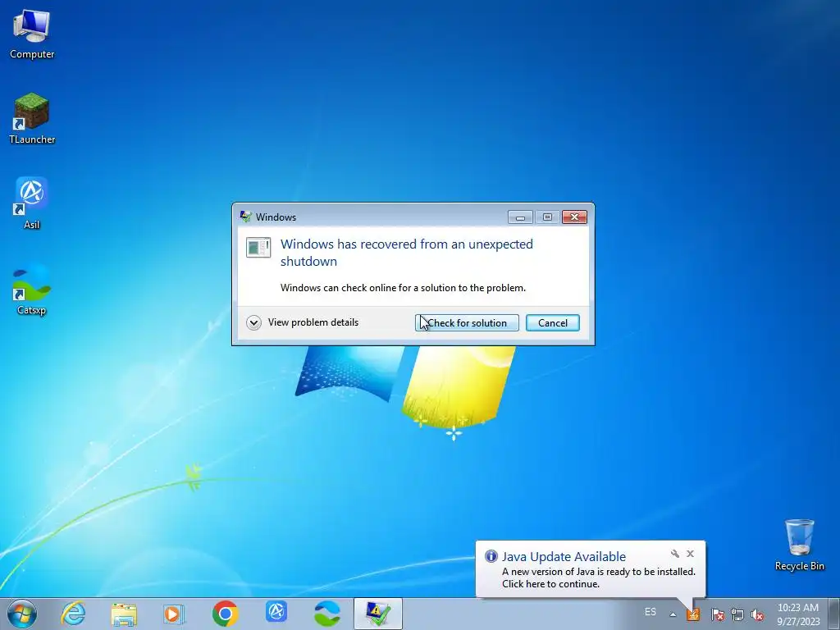Select the Asil desktop shortcut

[x=32, y=203]
